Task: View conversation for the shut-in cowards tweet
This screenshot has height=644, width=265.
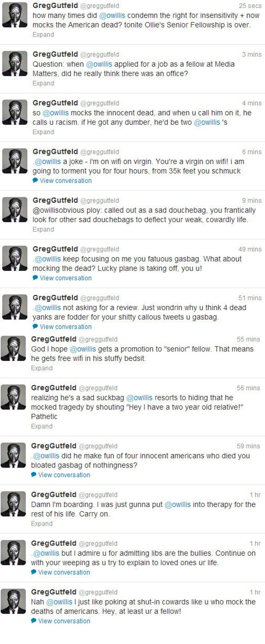Action: pos(64,621)
